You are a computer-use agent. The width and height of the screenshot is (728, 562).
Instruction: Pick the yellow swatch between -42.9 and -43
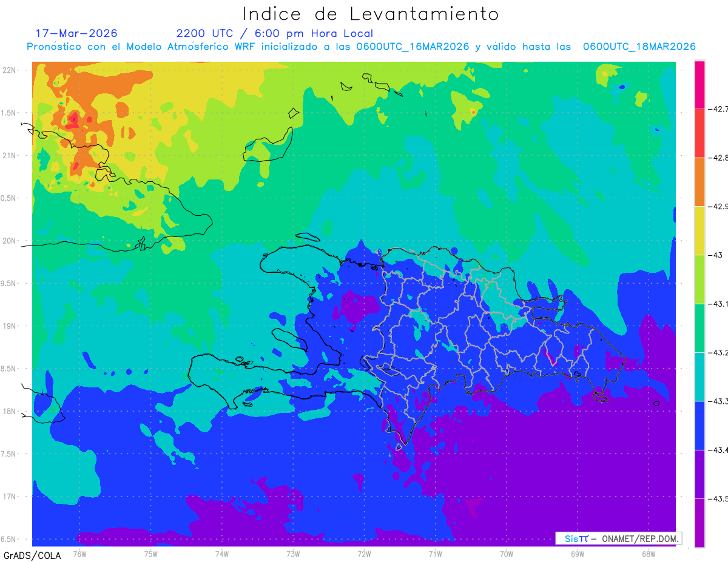point(699,231)
